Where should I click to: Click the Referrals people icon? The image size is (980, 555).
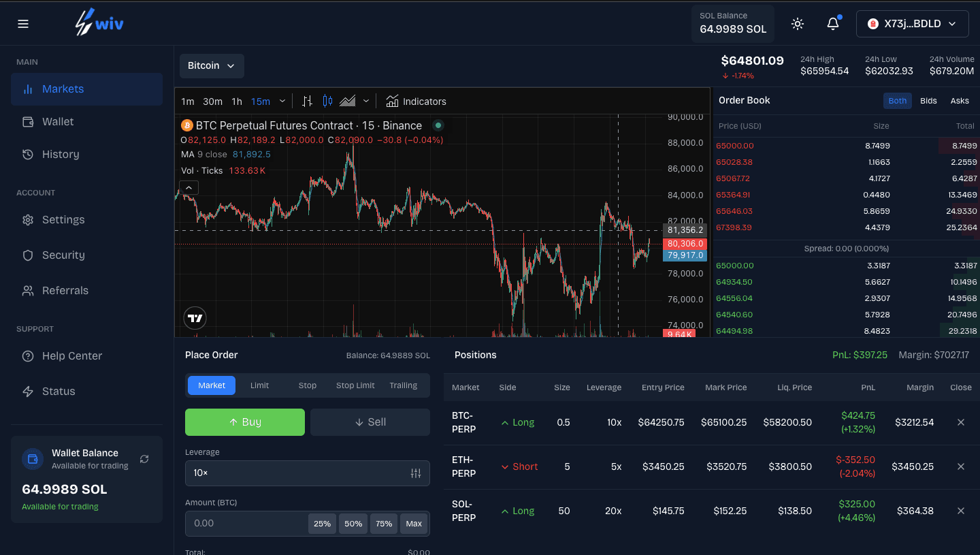point(28,291)
